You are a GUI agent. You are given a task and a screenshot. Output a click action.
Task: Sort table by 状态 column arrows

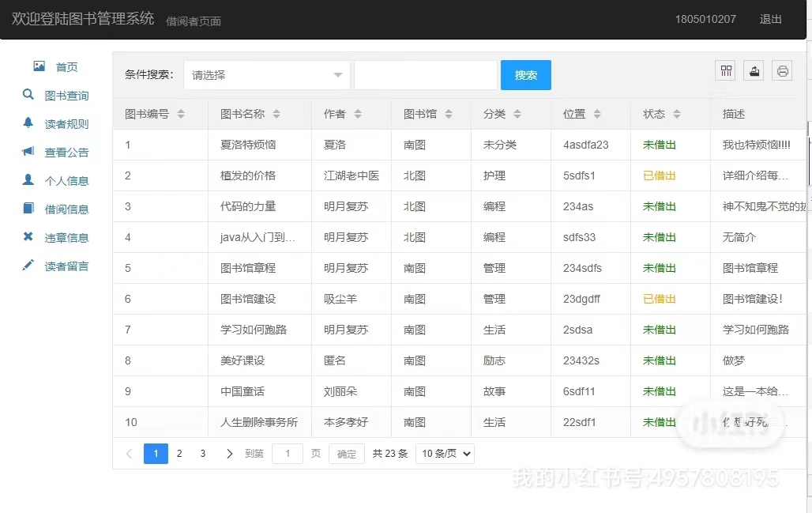pos(677,115)
